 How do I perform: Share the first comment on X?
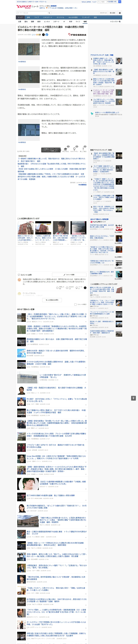tap(85, 288)
